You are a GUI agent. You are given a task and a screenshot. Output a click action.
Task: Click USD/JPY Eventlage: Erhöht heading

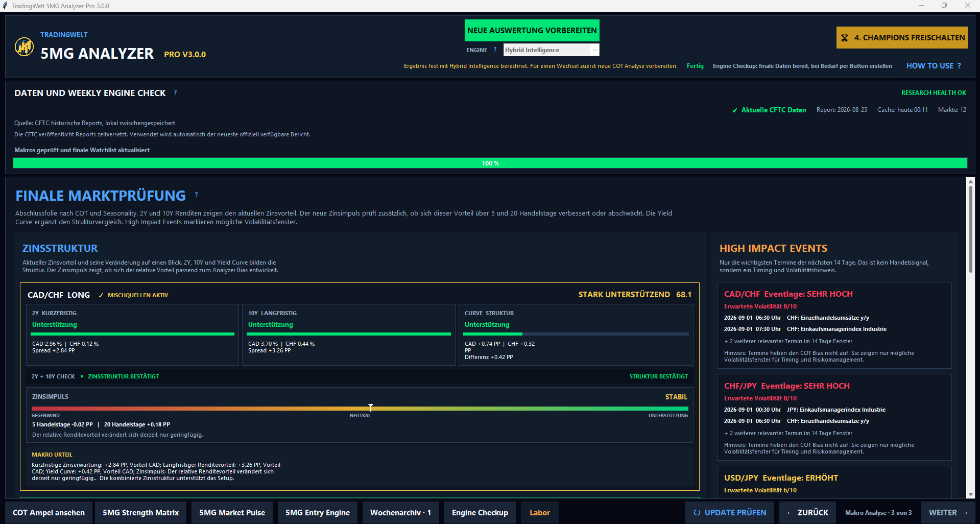781,478
